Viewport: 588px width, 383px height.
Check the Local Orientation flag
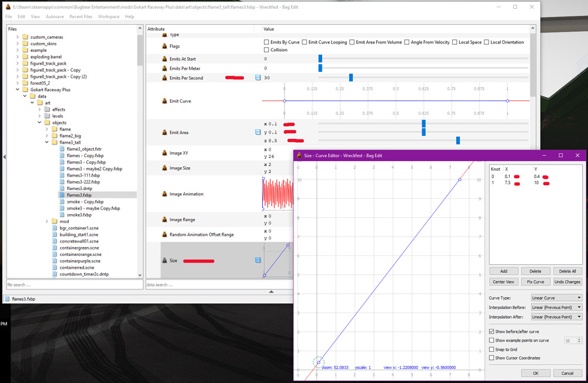486,42
